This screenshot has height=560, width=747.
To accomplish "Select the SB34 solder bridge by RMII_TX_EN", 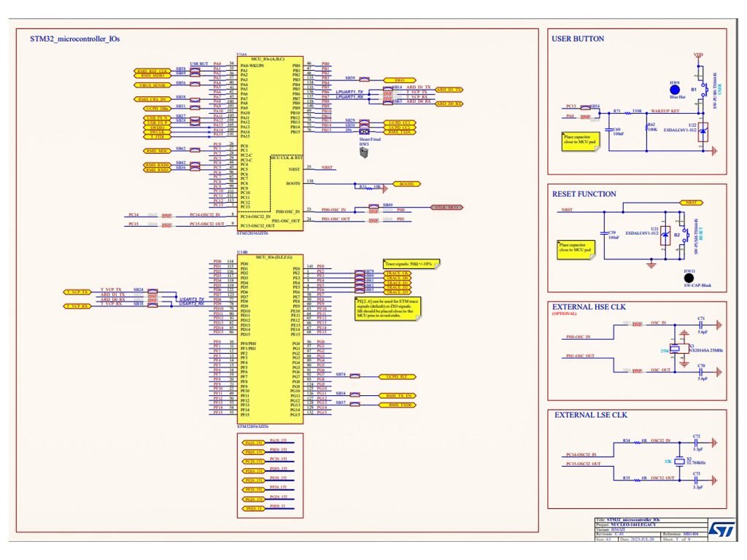I will 355,395.
